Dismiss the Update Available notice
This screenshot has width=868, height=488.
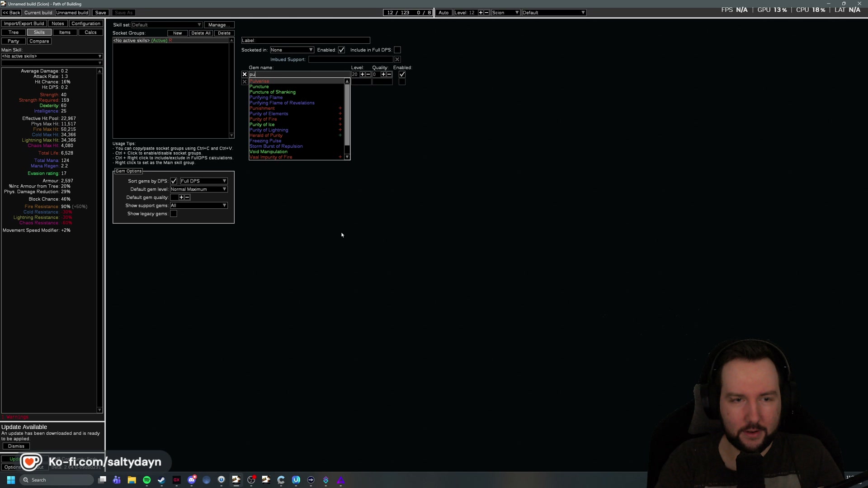[x=16, y=446]
